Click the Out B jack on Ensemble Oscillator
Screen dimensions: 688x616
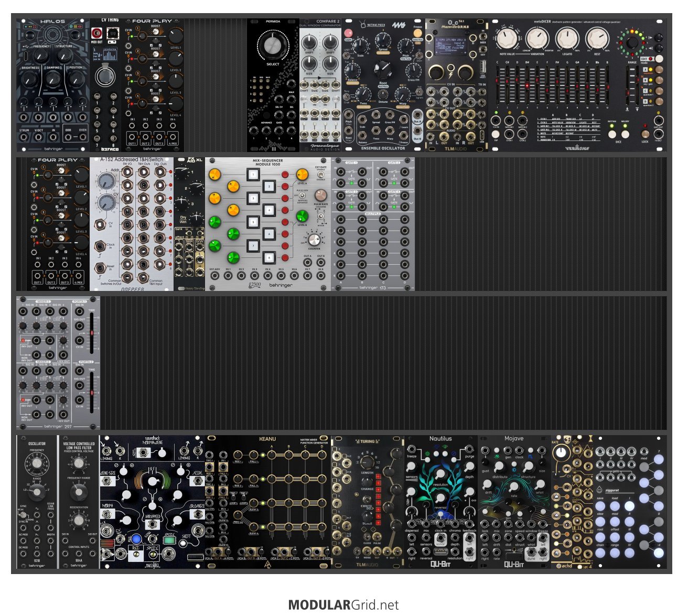417,131
